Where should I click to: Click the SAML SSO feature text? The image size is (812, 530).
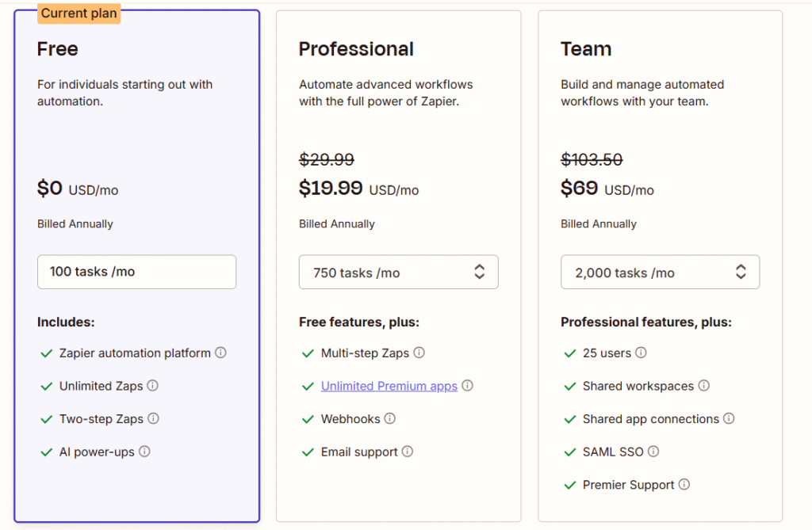pos(613,452)
